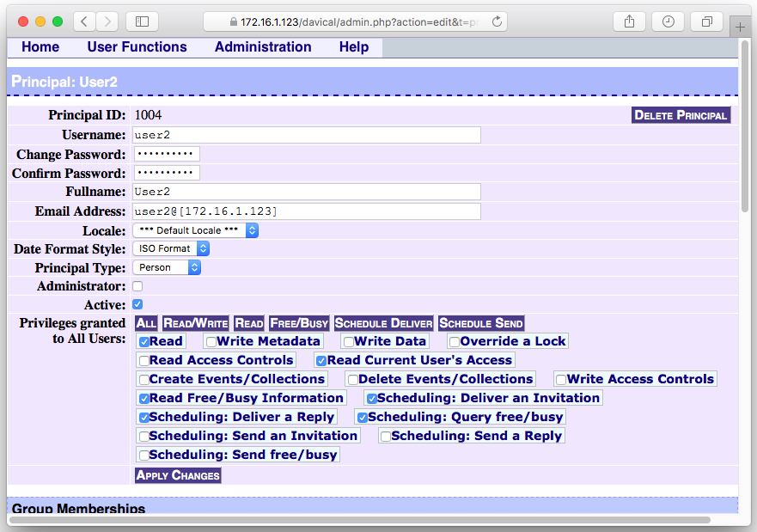The width and height of the screenshot is (757, 532).
Task: Check the Read Access Controls privilege
Action: coord(143,361)
